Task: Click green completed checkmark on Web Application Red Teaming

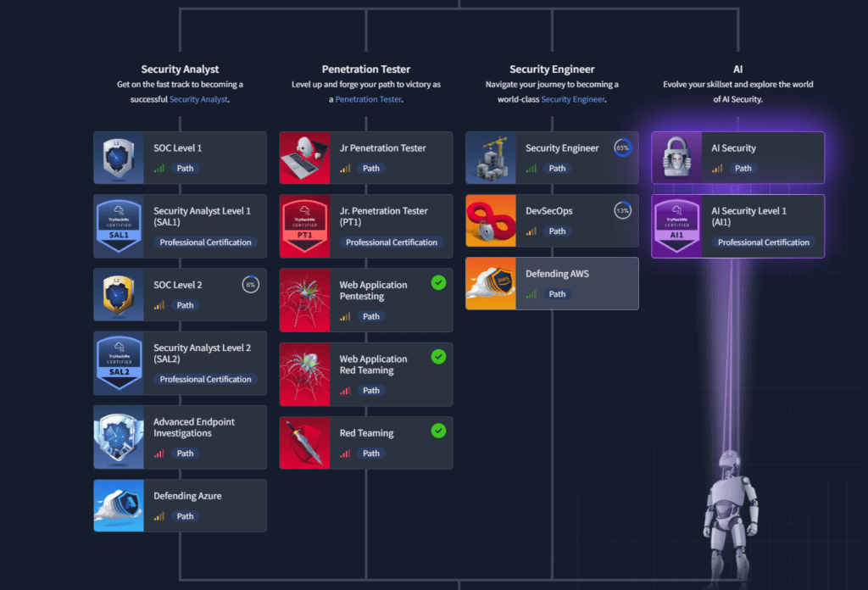Action: click(x=438, y=357)
